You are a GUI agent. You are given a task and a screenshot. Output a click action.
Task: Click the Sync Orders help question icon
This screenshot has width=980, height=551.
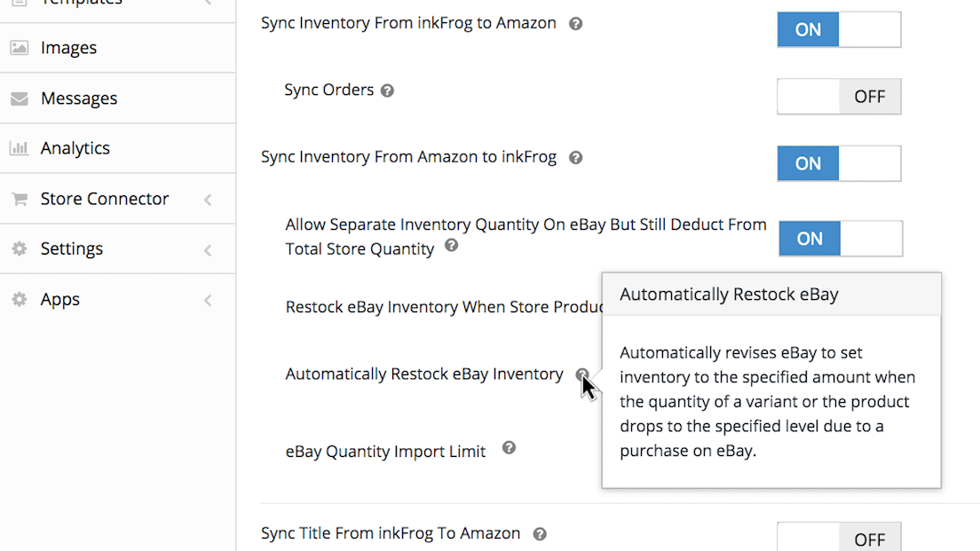(388, 91)
